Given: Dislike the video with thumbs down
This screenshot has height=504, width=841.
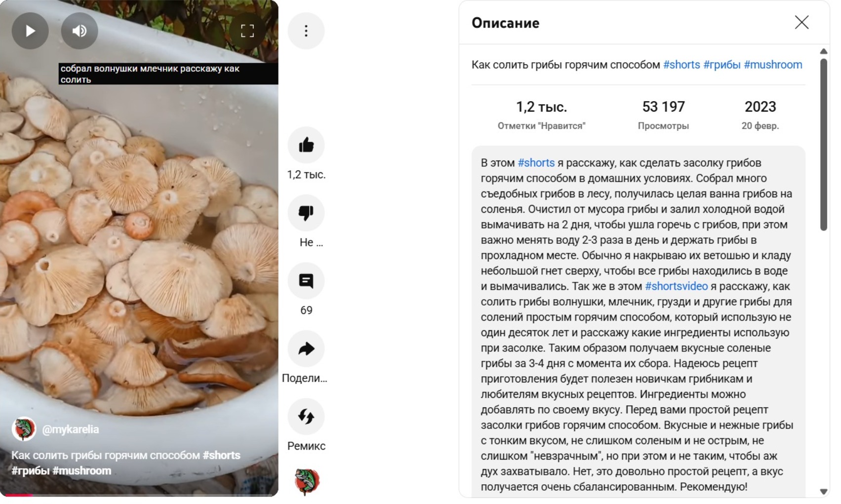Looking at the screenshot, I should [x=306, y=213].
